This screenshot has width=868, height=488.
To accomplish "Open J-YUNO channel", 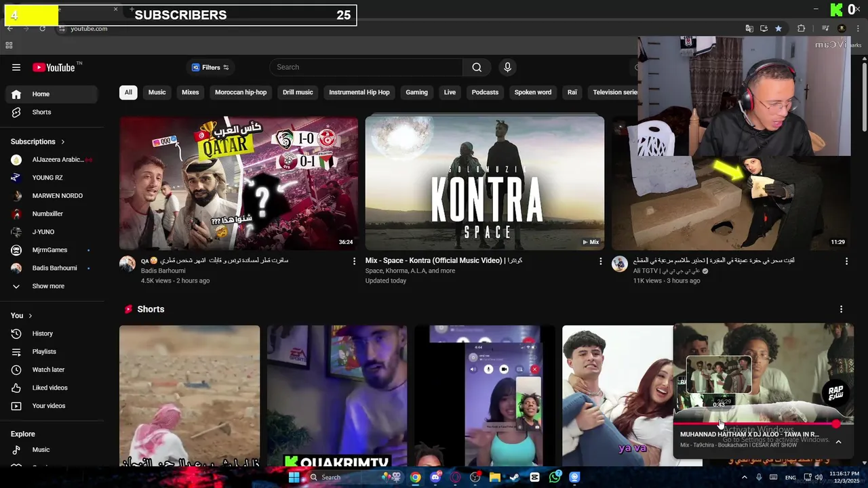I will [52, 232].
